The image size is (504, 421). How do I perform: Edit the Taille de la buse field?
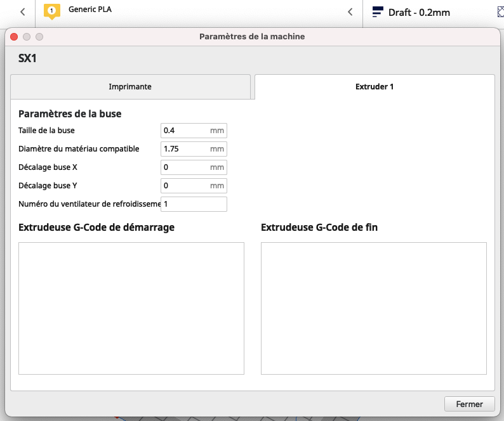[194, 131]
